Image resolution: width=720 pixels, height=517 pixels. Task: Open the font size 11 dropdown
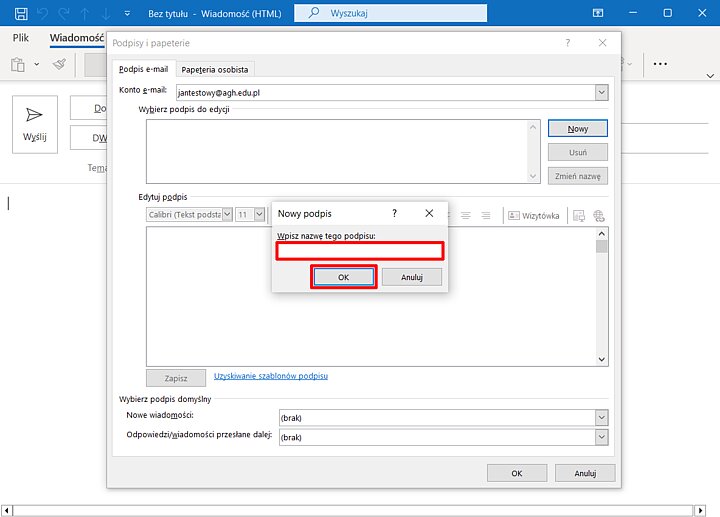(259, 214)
